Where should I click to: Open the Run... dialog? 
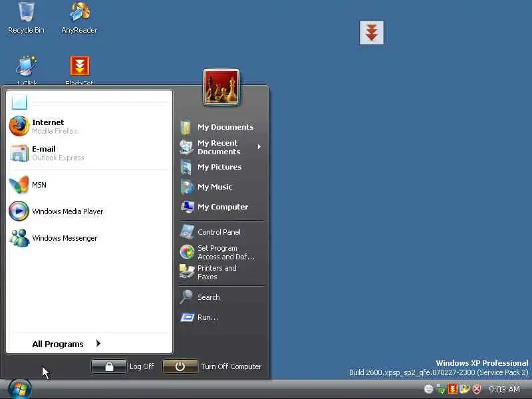pyautogui.click(x=221, y=318)
